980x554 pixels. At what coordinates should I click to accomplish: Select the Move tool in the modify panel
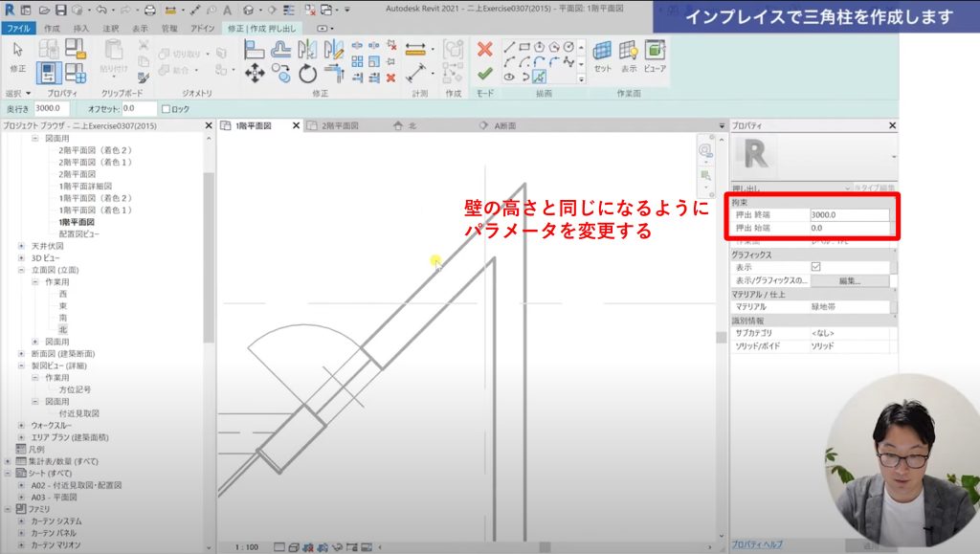tap(255, 74)
